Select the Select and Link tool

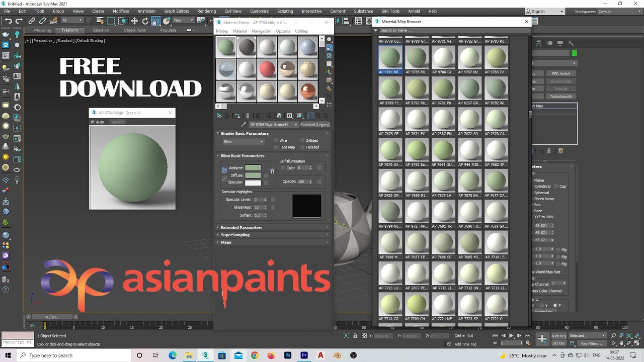[x=32, y=21]
